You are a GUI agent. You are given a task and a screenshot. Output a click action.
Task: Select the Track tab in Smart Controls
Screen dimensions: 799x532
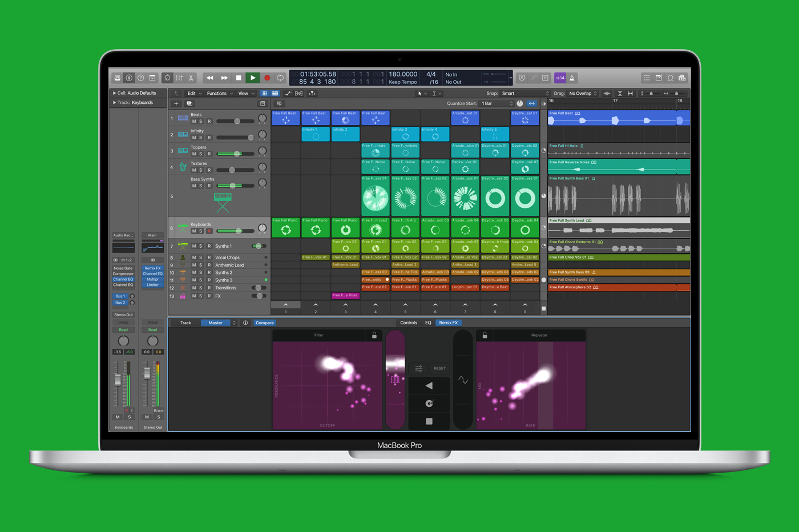(x=185, y=323)
